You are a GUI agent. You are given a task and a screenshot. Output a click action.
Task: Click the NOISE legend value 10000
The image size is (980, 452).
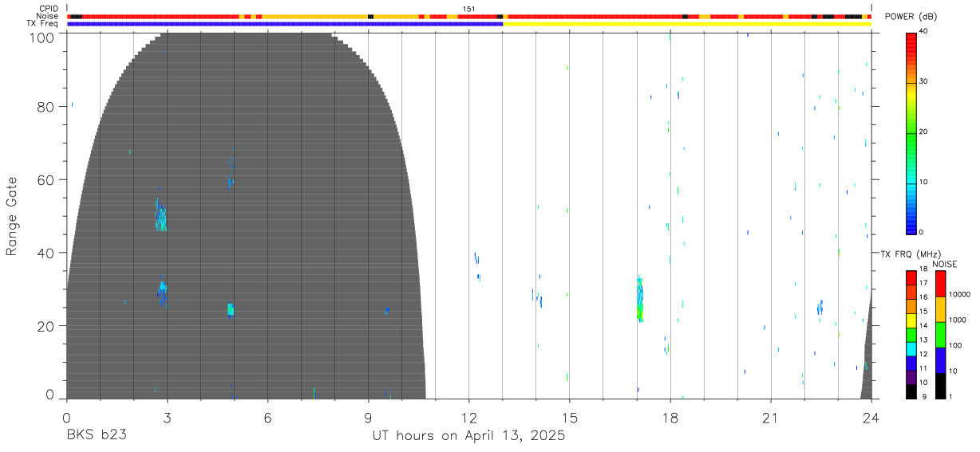coord(961,294)
